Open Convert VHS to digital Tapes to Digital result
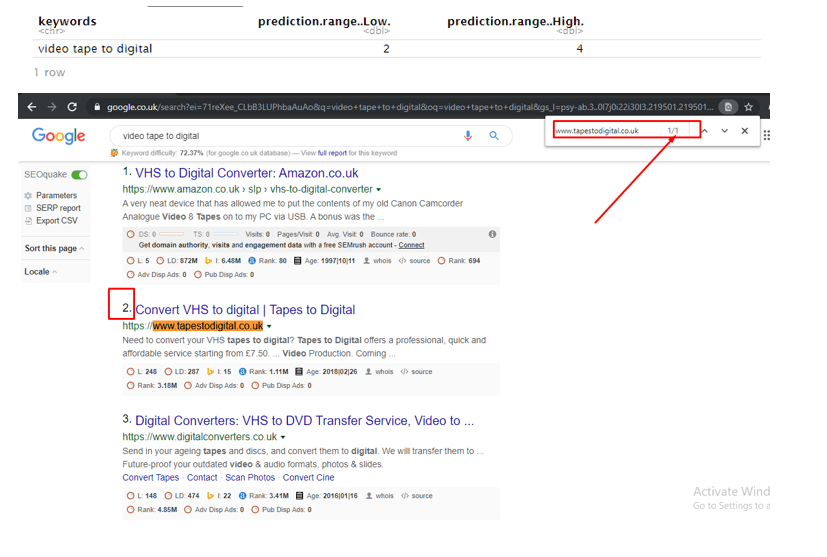The width and height of the screenshot is (827, 557). (x=245, y=310)
